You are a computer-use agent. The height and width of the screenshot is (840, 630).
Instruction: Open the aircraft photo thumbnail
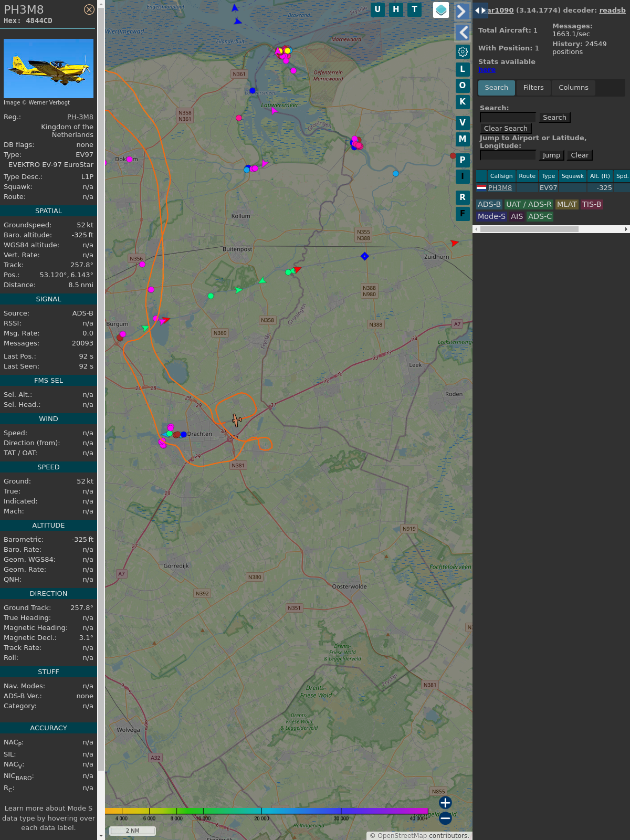[48, 68]
